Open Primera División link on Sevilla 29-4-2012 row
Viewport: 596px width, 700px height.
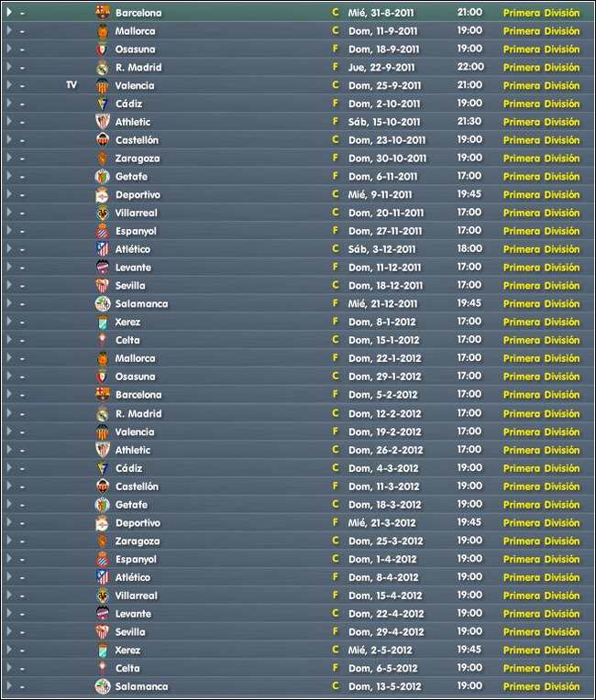(541, 631)
